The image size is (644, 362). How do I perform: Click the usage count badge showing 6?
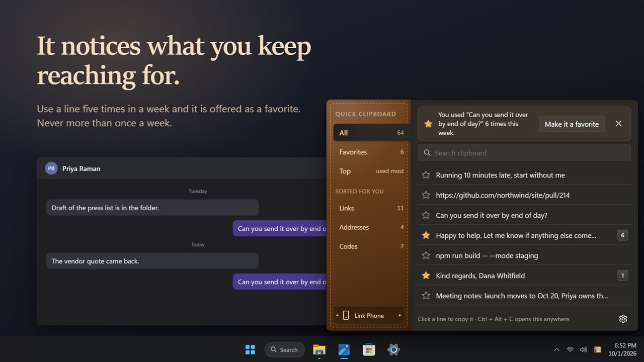(x=622, y=235)
